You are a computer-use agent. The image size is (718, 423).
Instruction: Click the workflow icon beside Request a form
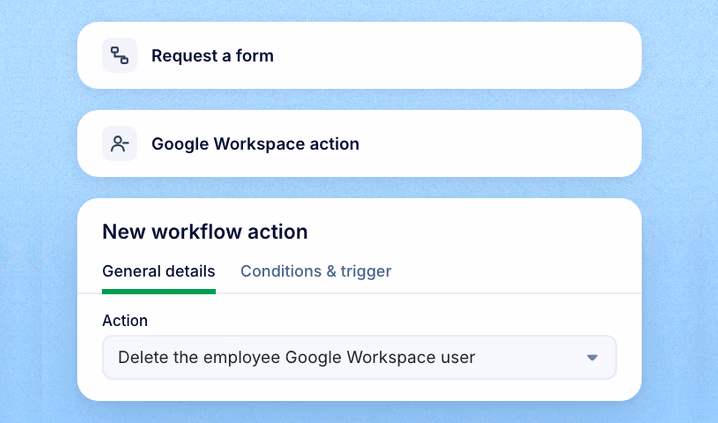120,55
